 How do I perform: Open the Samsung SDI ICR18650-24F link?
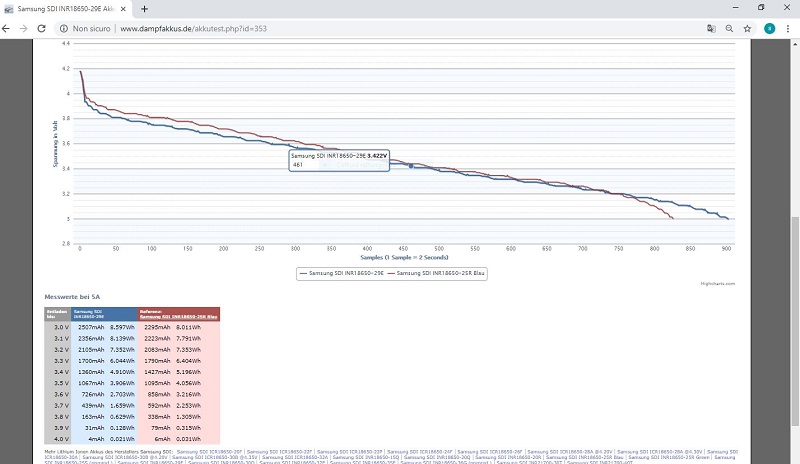coord(420,452)
